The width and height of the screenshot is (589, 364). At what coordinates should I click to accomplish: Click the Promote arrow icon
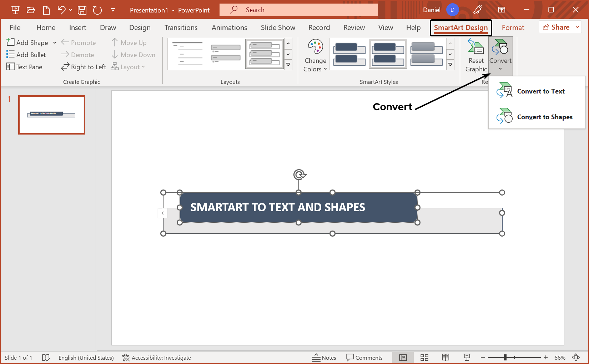(79, 42)
